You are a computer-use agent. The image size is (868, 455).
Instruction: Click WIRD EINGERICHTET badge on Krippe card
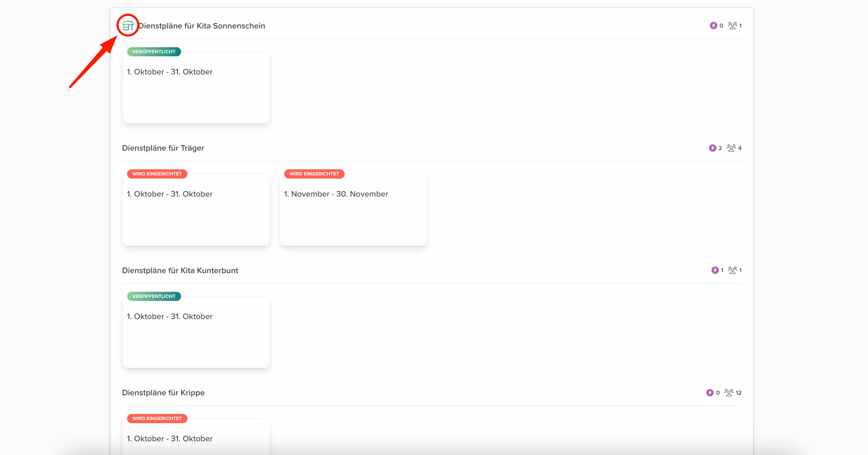[157, 419]
